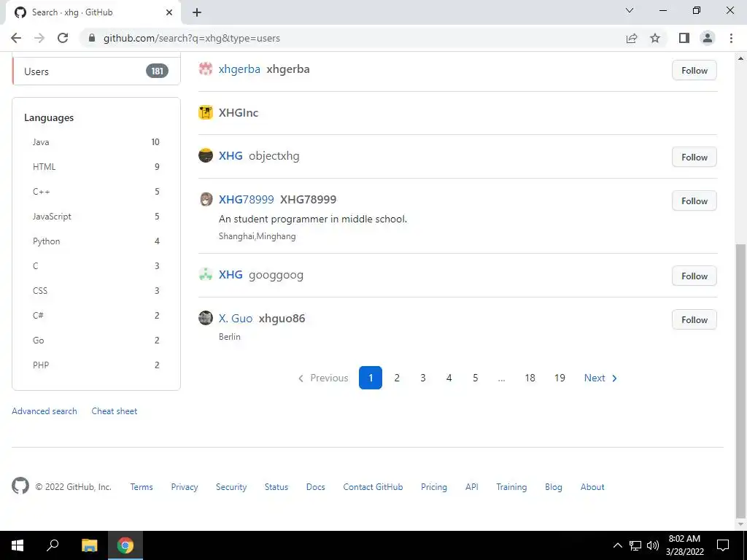
Task: Follow user xhguo86
Action: [694, 319]
